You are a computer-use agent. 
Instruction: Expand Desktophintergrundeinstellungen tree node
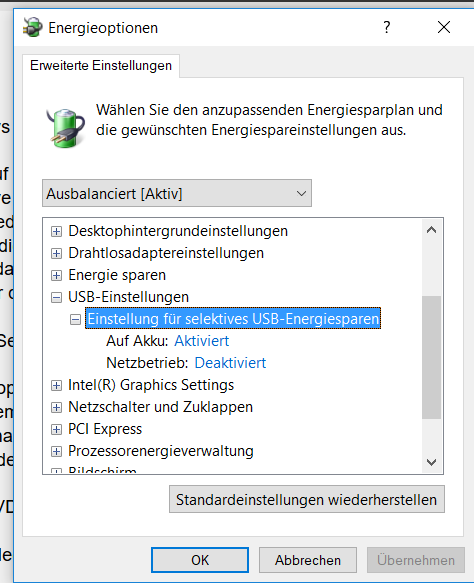pos(56,232)
